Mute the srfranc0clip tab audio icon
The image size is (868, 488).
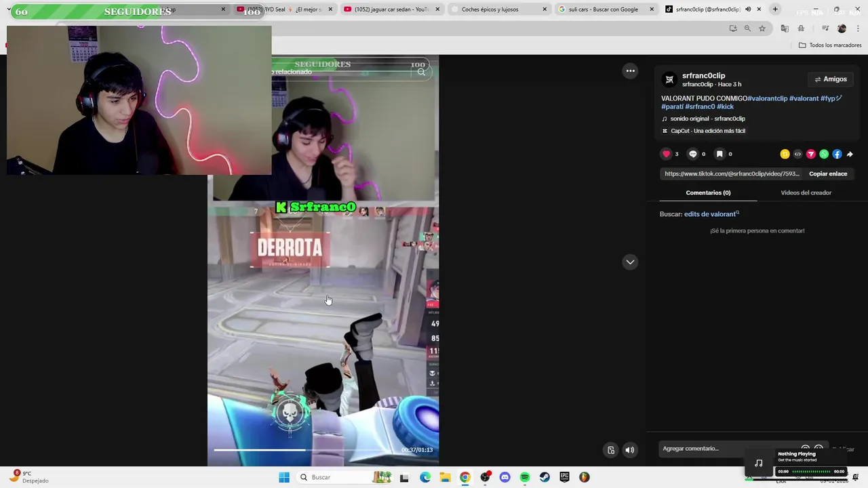[x=748, y=9]
